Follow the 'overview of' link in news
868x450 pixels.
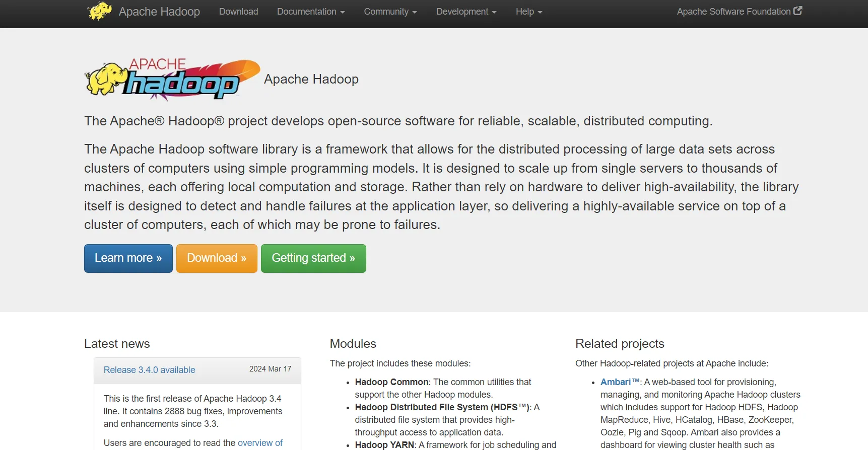(260, 443)
